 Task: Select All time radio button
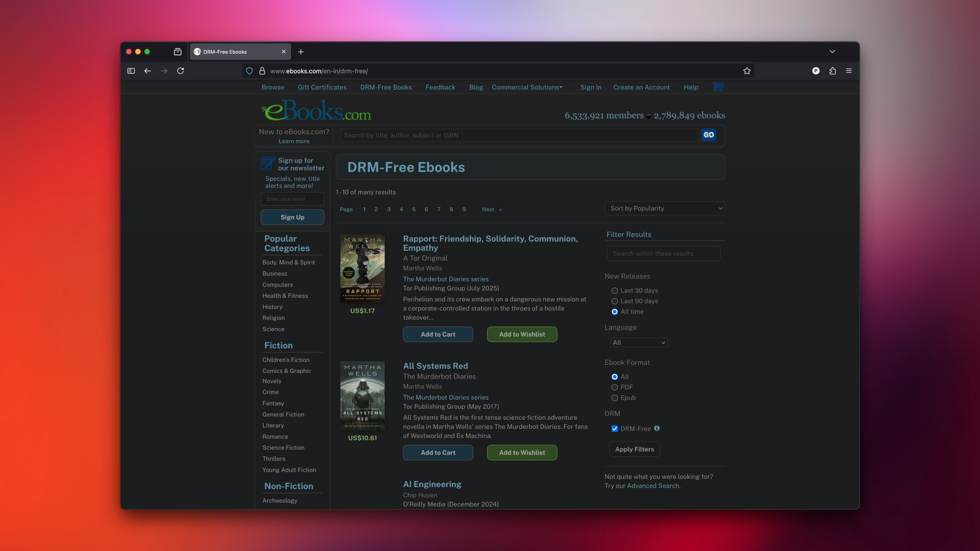(x=614, y=312)
